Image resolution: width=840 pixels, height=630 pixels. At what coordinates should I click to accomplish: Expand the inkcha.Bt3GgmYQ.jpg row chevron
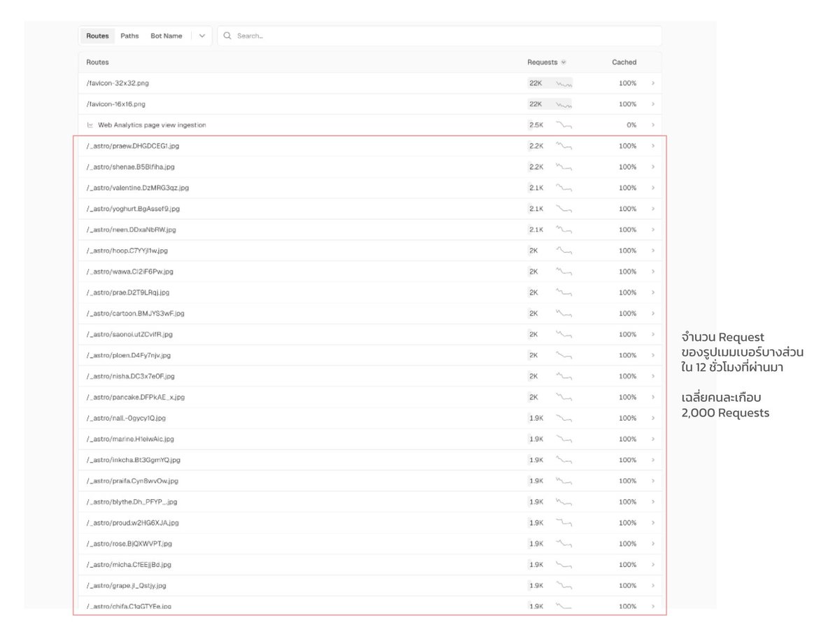click(653, 461)
